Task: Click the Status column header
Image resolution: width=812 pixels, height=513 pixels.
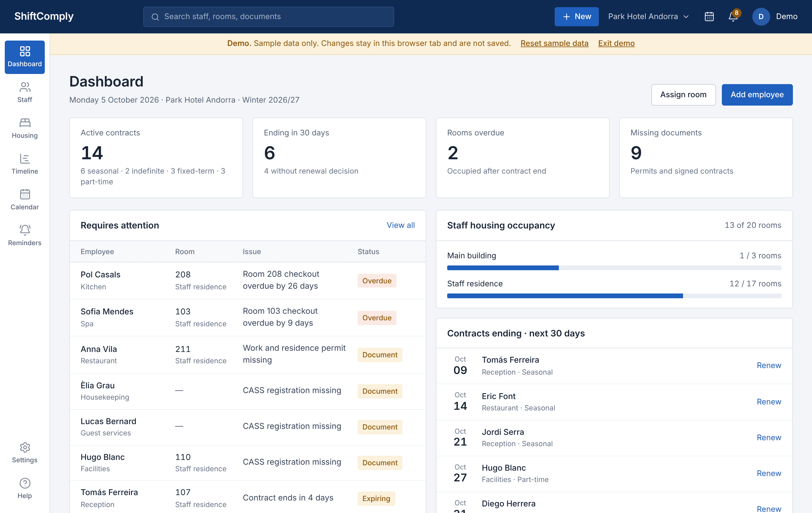Action: coord(368,252)
